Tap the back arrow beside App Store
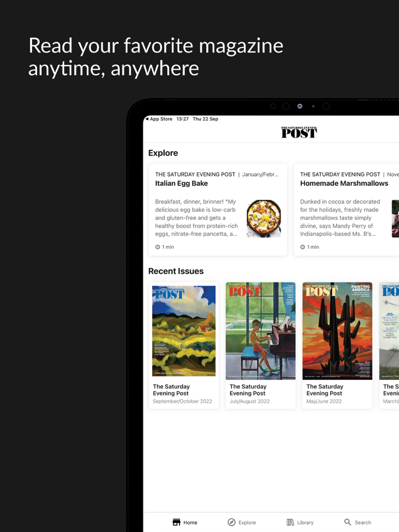 click(146, 118)
